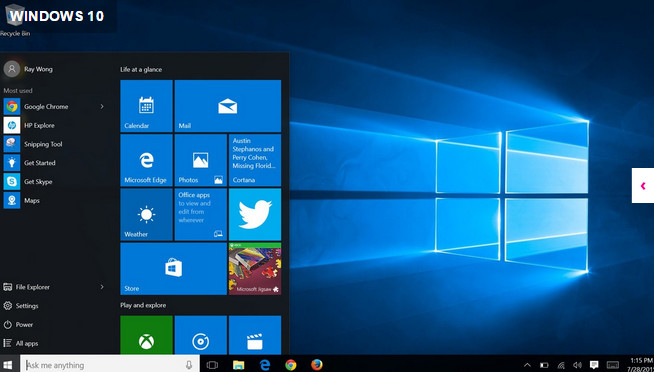The height and width of the screenshot is (372, 654).
Task: Launch Chrome from the taskbar
Action: (291, 365)
